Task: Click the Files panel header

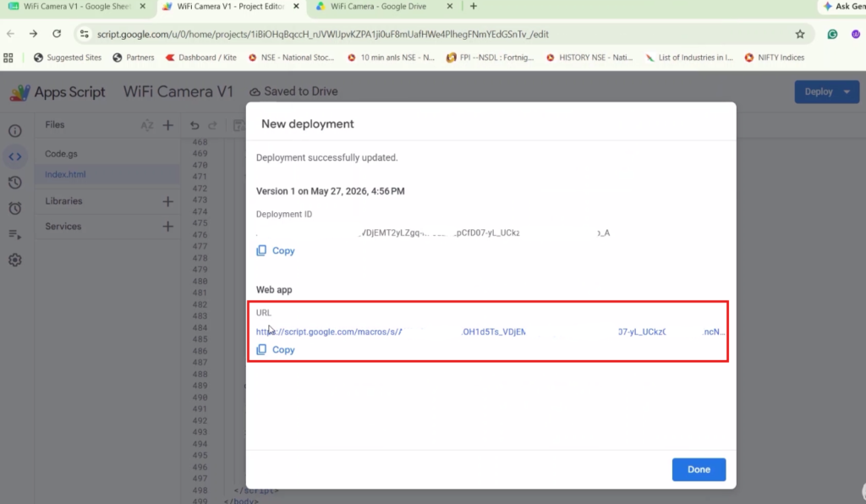Action: tap(55, 125)
